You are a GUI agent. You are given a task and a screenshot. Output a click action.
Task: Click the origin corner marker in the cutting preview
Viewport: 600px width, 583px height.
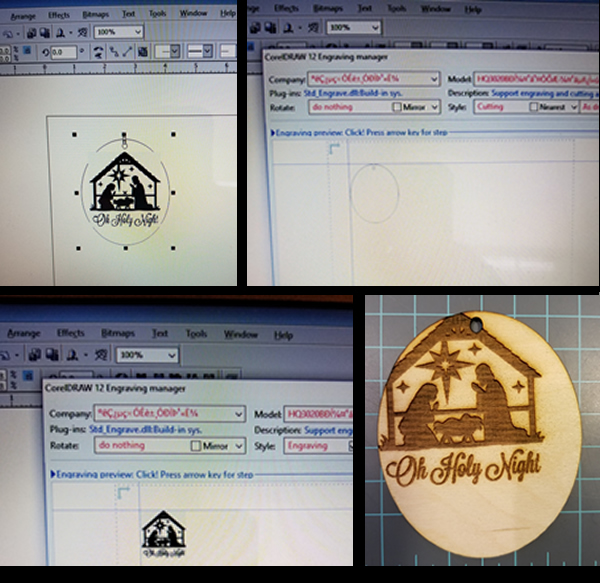point(334,148)
